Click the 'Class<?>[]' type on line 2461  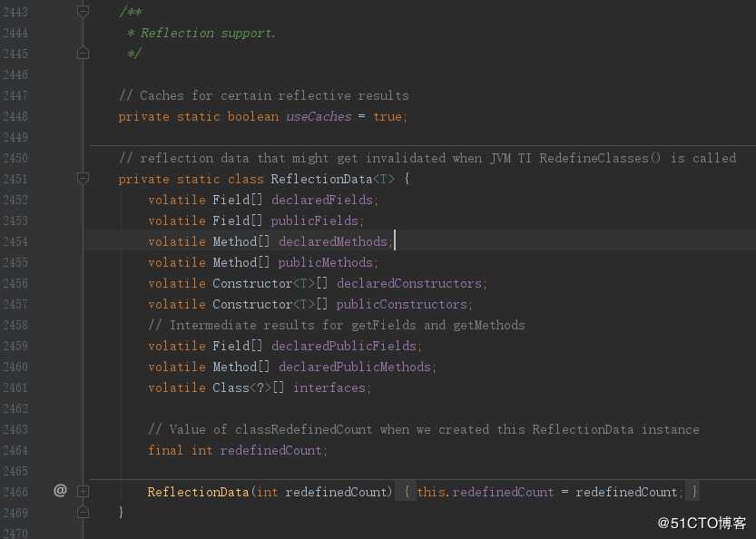[x=249, y=388]
